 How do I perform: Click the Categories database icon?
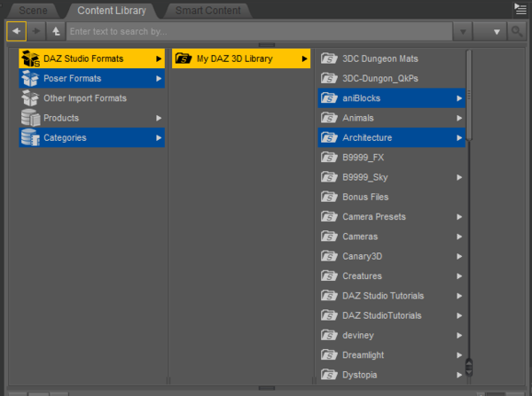29,137
